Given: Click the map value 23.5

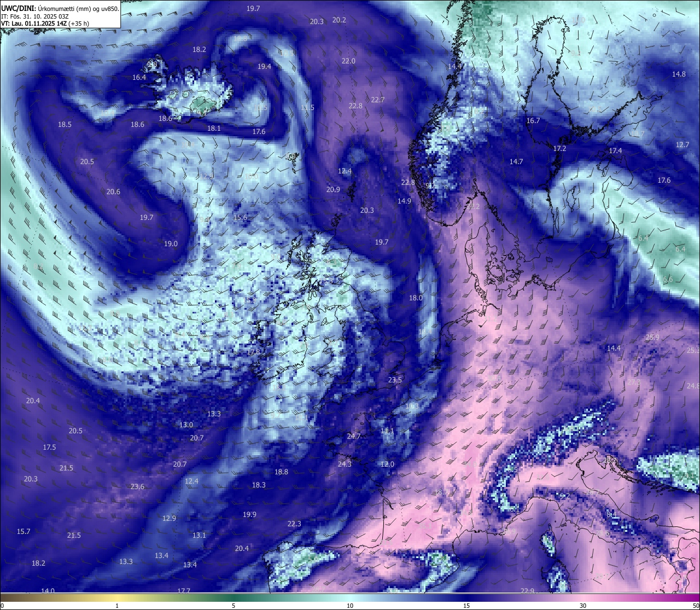Looking at the screenshot, I should [395, 380].
